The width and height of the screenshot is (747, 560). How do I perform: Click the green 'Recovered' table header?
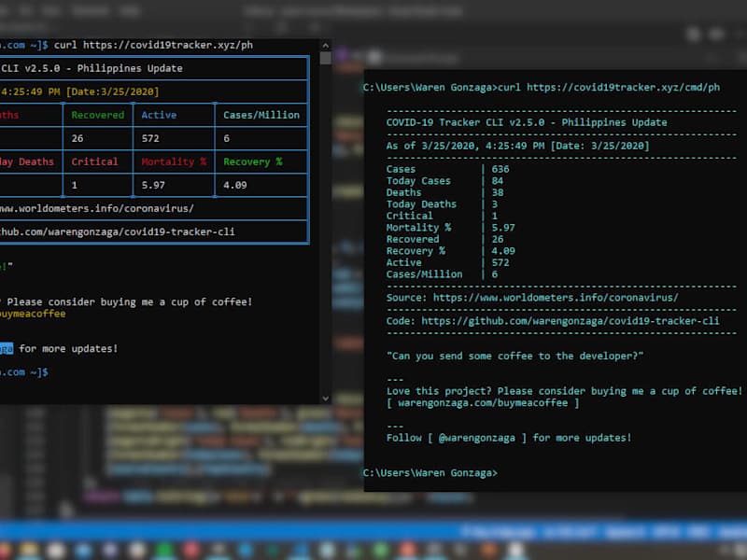tap(98, 115)
